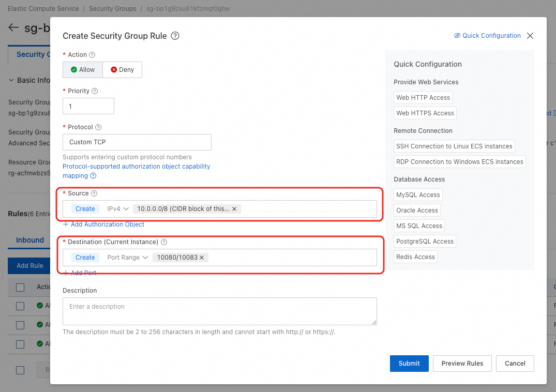The image size is (556, 392).
Task: Tick the bottom batch selection checkbox
Action: [20, 370]
